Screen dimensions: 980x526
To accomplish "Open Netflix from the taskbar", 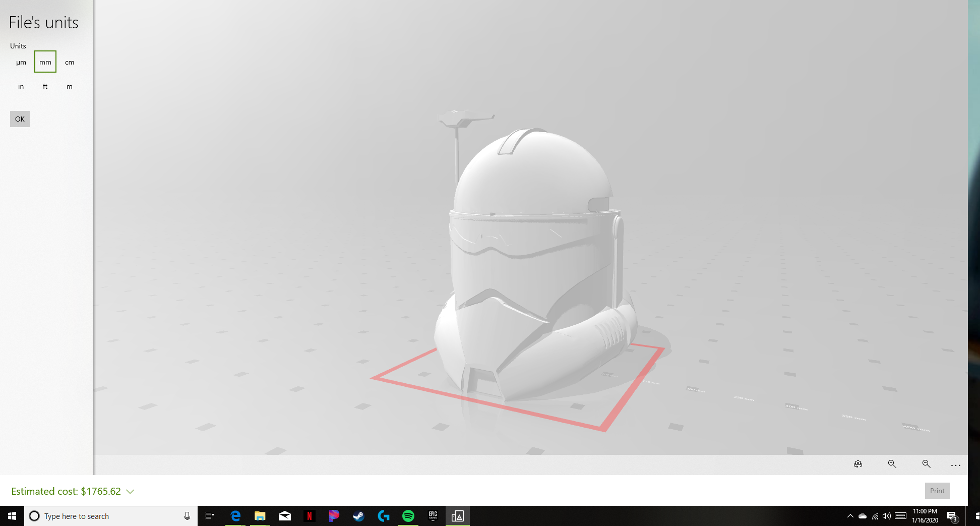I will (310, 516).
